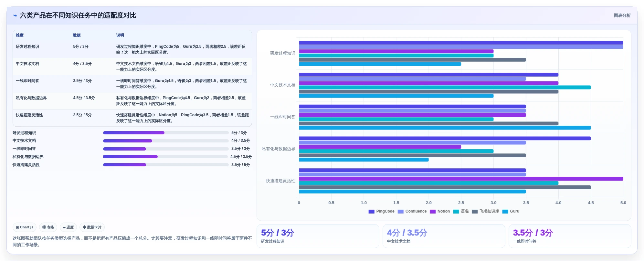
Task: Open the 3.5分 / 3分 一线即时问答 data card
Action: tap(570, 236)
